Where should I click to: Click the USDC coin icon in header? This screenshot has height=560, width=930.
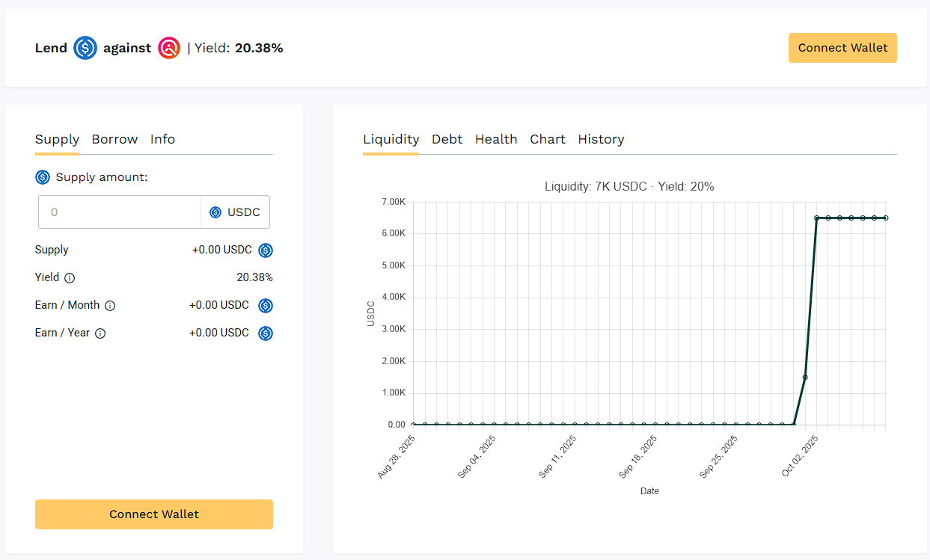pos(85,49)
